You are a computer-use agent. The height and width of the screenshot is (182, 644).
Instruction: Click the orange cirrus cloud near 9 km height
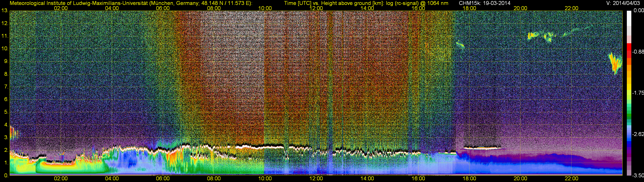615,63
